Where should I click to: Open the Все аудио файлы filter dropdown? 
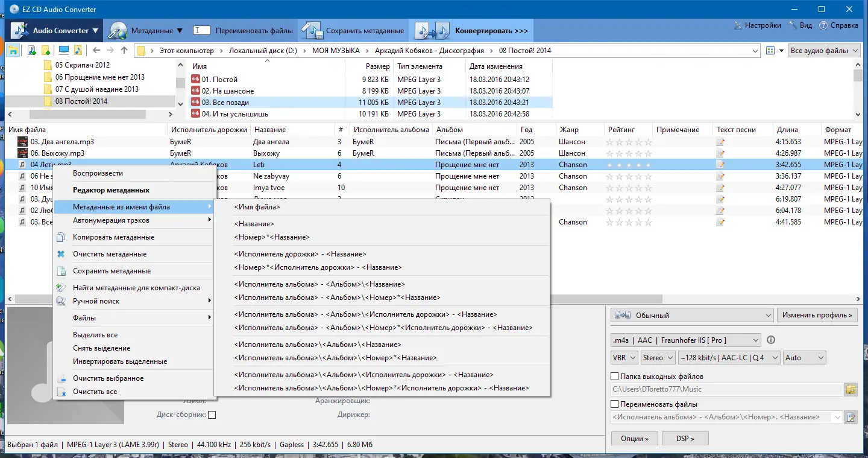(824, 51)
